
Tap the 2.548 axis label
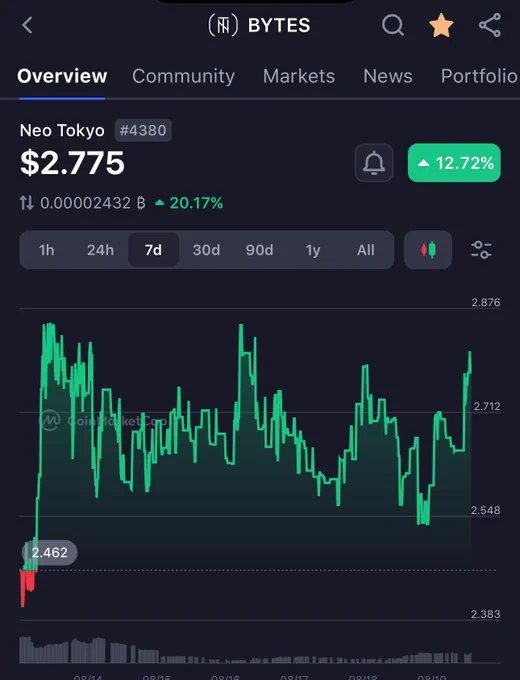point(486,510)
